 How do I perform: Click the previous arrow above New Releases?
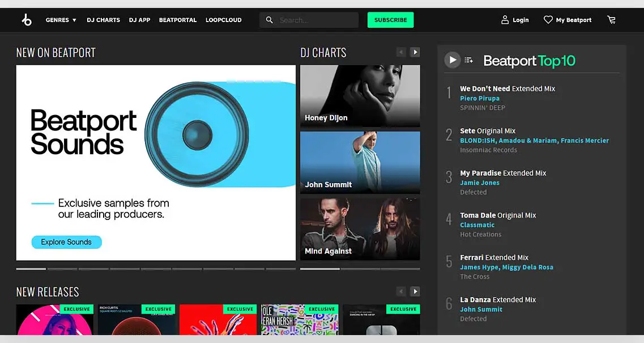point(401,291)
